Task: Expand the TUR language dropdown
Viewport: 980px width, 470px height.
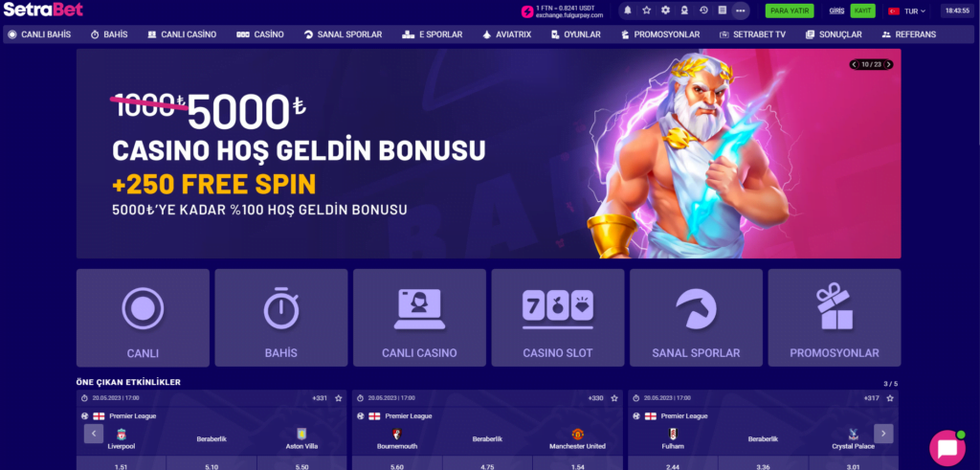Action: click(x=907, y=11)
